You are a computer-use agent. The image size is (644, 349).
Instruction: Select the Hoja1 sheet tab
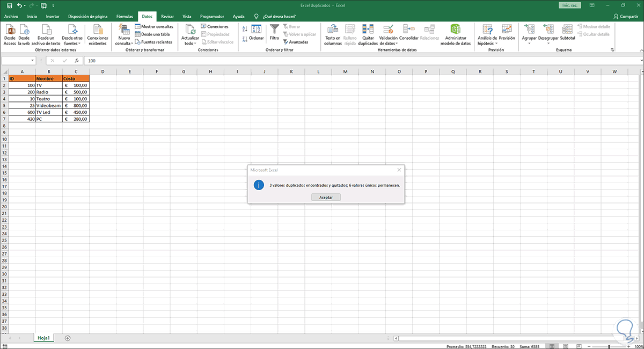(x=43, y=338)
